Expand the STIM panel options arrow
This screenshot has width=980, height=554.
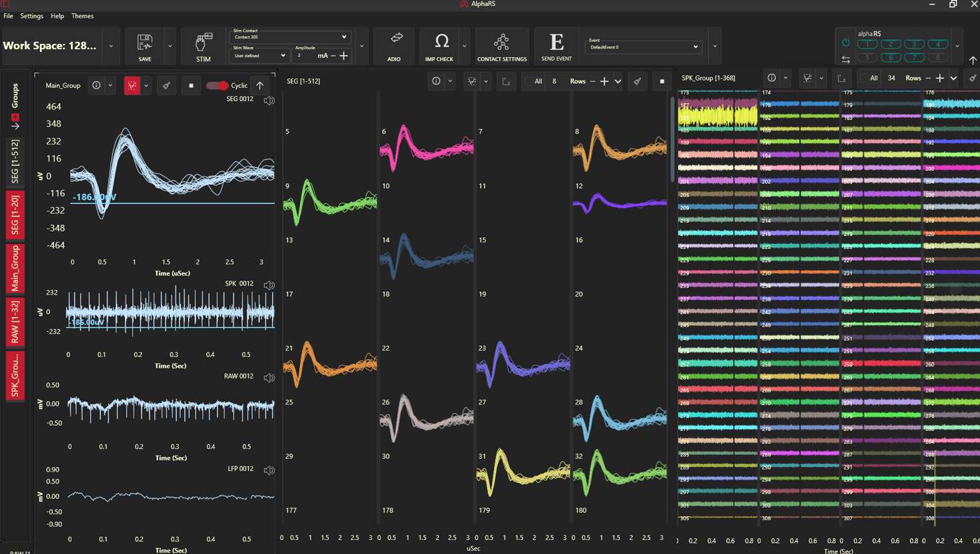[362, 46]
